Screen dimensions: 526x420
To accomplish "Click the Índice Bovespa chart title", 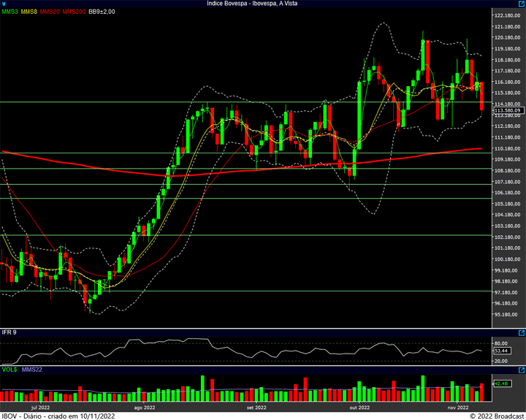I will click(x=252, y=4).
